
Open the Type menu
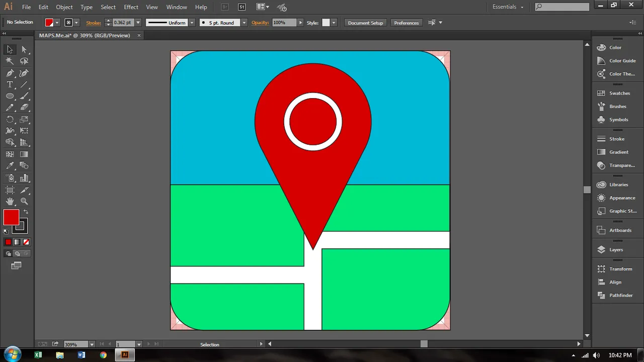click(x=87, y=7)
